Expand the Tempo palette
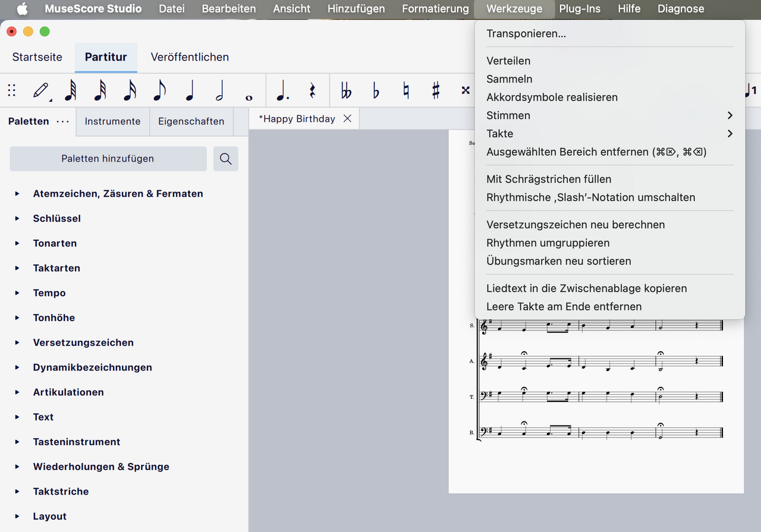This screenshot has height=532, width=761. pyautogui.click(x=18, y=293)
